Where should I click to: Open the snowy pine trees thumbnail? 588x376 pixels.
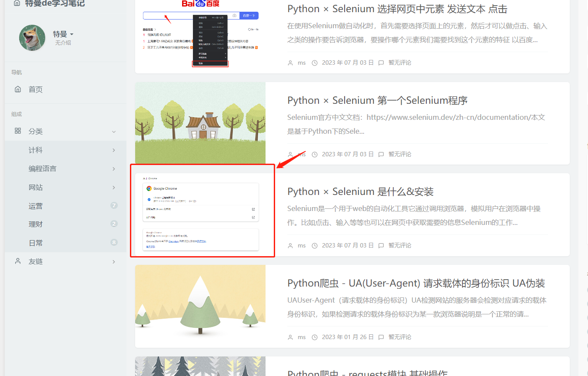[x=200, y=306]
